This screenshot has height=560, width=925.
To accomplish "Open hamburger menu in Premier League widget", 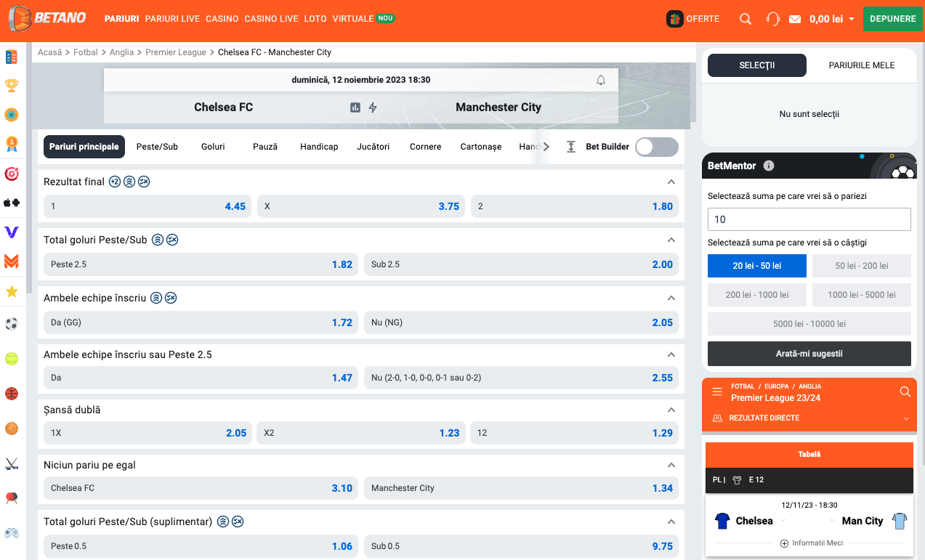I will pyautogui.click(x=717, y=391).
